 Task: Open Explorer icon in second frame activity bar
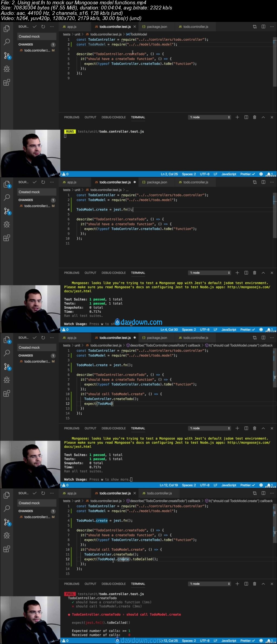coord(7,184)
